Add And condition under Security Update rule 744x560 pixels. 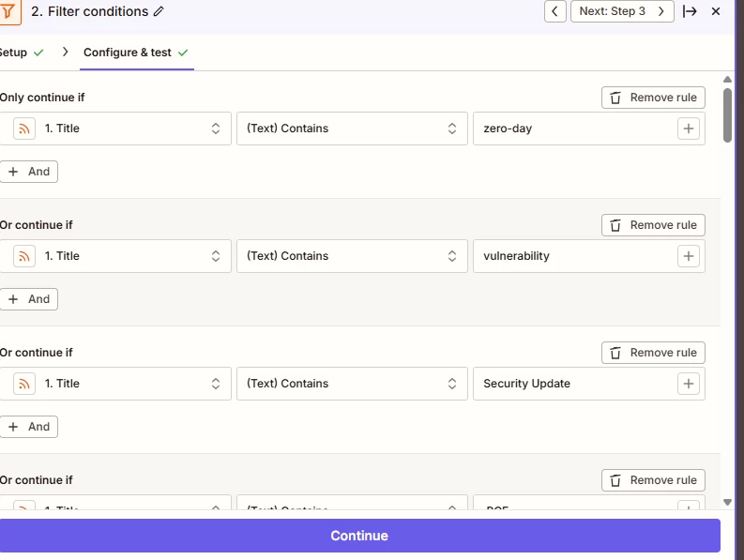(x=29, y=427)
